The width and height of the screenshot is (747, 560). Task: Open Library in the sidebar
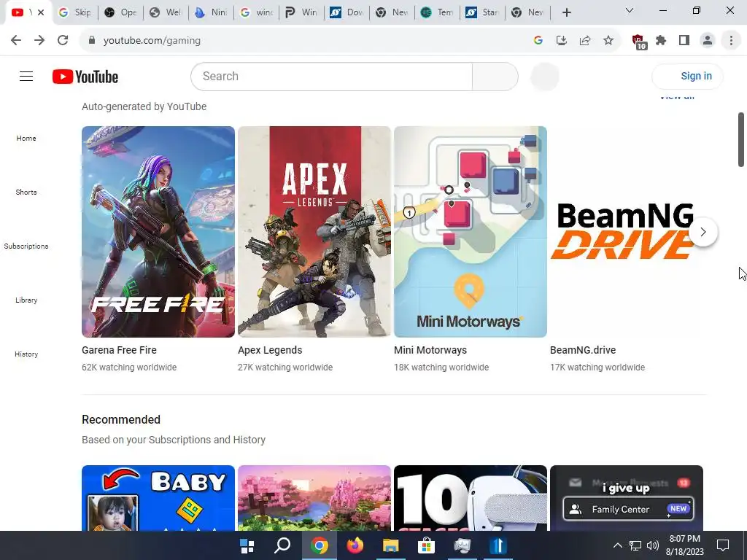tap(26, 300)
